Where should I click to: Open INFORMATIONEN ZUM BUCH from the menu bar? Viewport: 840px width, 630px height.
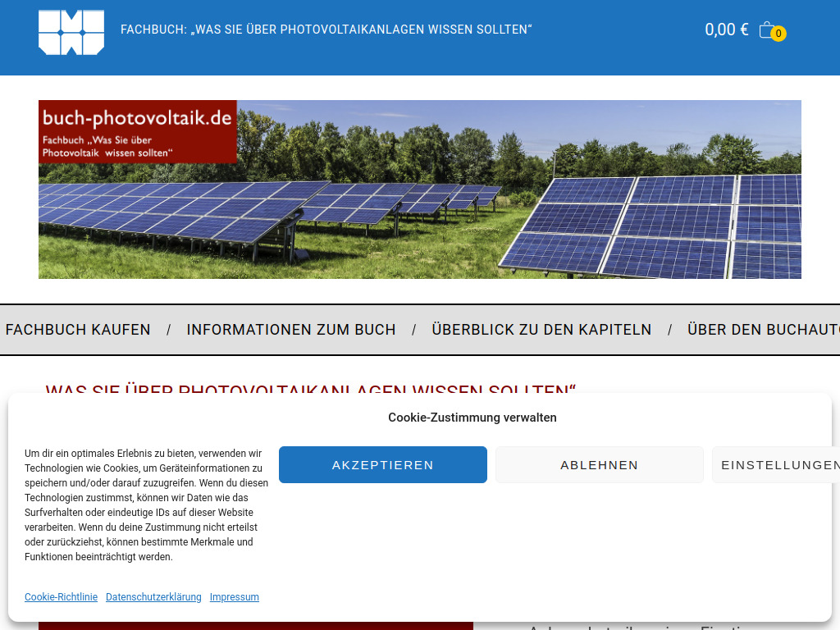(x=290, y=329)
